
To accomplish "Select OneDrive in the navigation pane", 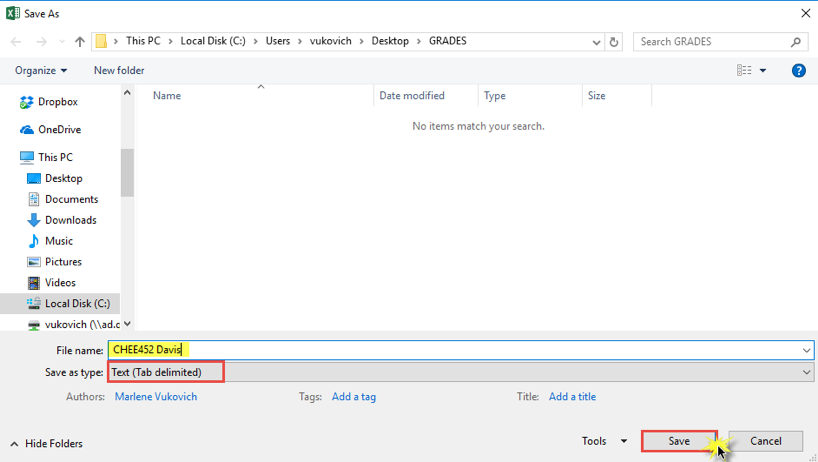I will tap(59, 130).
